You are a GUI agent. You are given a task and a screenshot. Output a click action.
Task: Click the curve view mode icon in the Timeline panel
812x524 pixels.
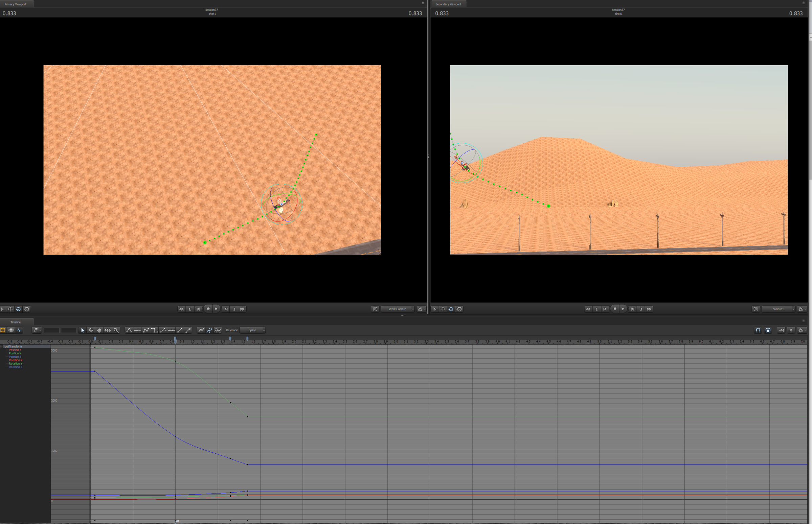click(x=19, y=330)
